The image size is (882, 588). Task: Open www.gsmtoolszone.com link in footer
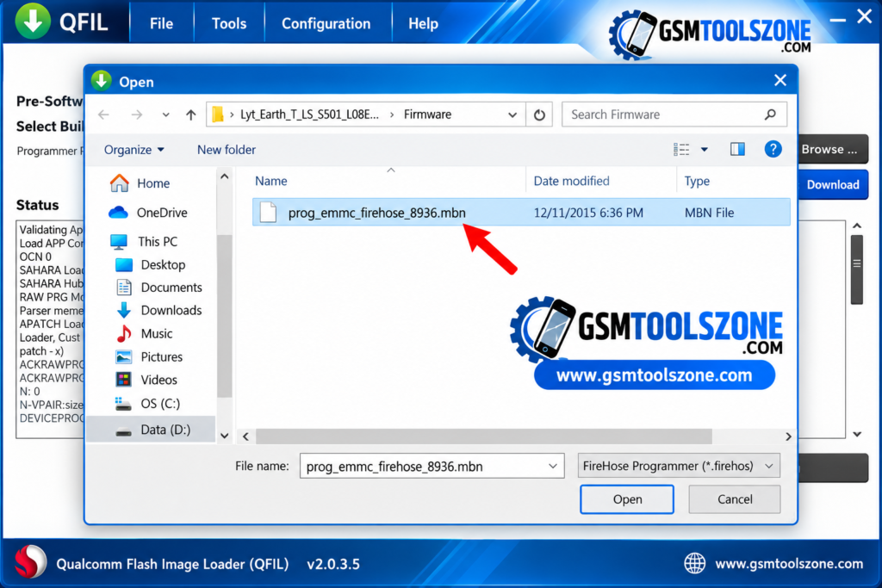(x=789, y=564)
